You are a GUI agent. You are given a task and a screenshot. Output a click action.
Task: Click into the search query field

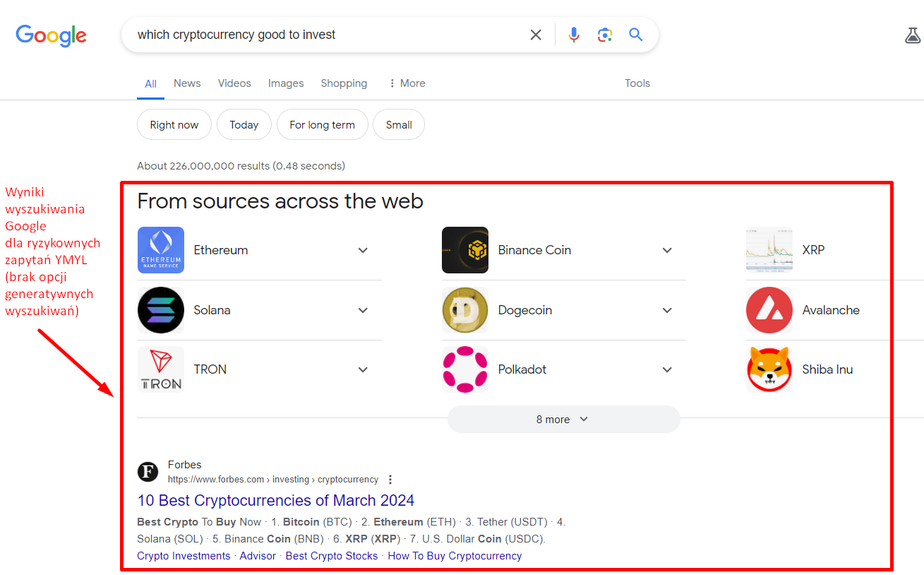[x=325, y=35]
